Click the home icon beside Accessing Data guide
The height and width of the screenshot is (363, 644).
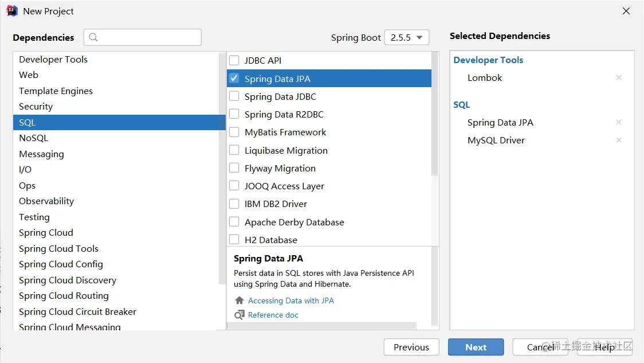point(239,300)
